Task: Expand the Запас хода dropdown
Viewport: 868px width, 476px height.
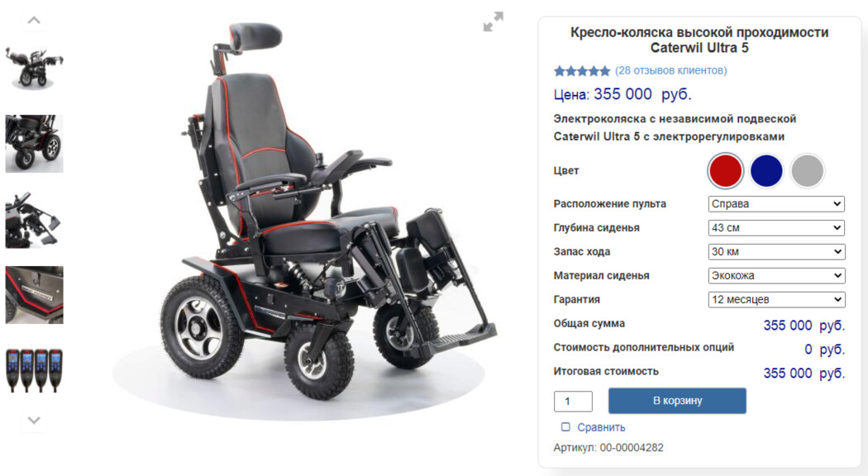Action: click(x=776, y=251)
